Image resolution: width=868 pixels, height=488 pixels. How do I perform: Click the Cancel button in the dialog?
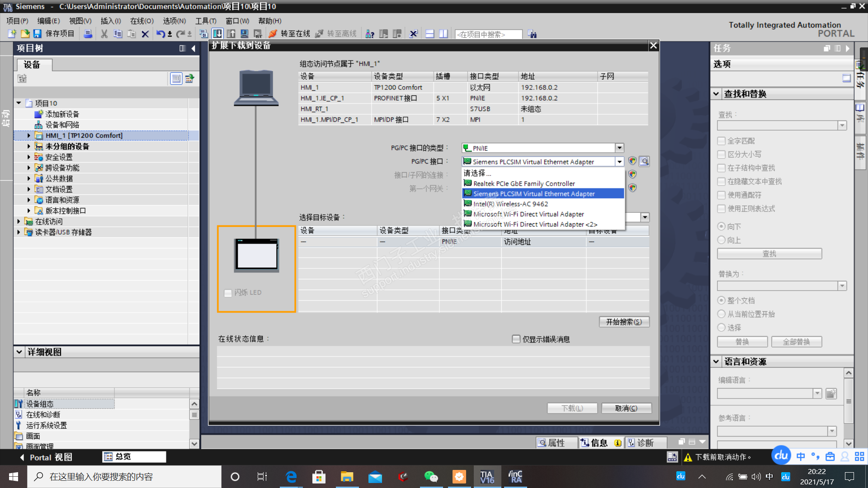tap(626, 408)
